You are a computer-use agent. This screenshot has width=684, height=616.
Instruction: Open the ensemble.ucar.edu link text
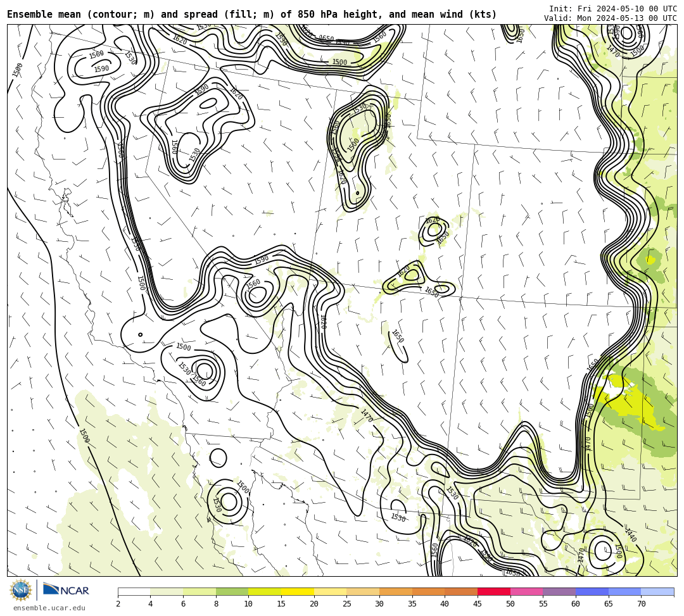point(49,608)
